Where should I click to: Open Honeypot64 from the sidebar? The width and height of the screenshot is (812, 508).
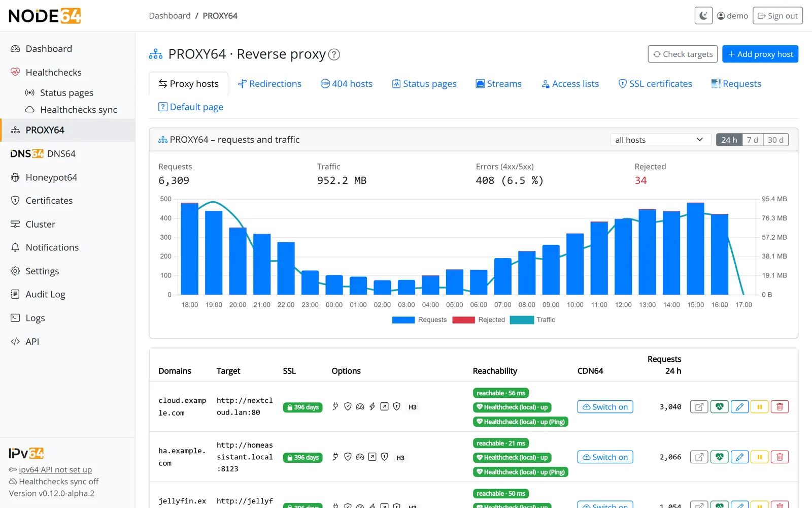(51, 177)
